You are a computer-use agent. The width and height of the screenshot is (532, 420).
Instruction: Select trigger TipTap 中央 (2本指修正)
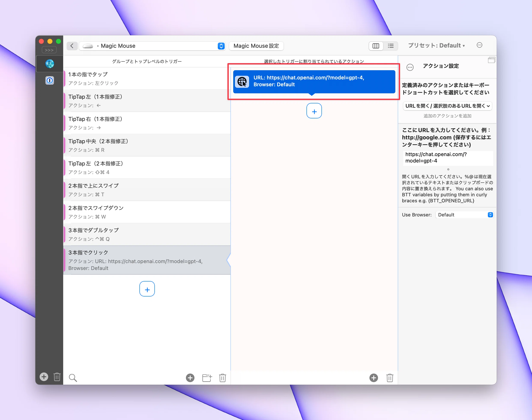click(147, 145)
